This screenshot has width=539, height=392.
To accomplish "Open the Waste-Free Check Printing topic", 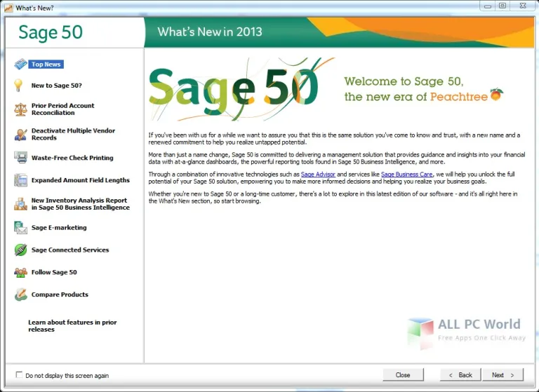I will point(72,158).
